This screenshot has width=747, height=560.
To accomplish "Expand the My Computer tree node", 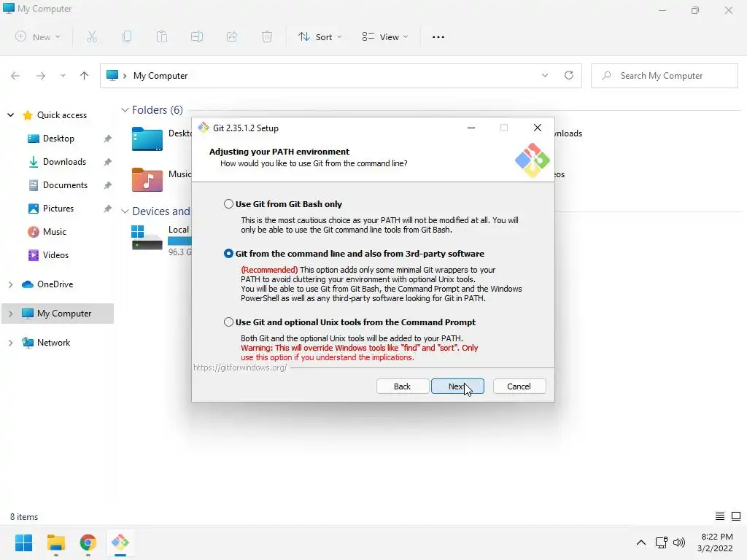I will point(10,314).
